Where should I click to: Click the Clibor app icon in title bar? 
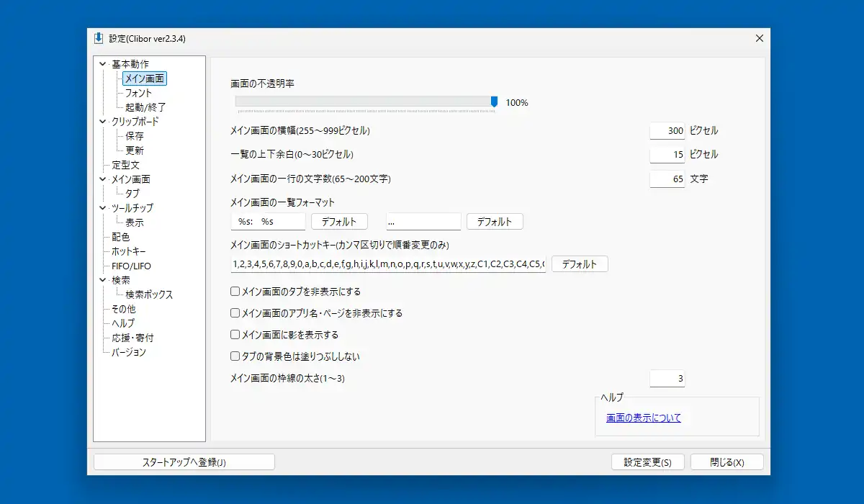click(x=99, y=38)
